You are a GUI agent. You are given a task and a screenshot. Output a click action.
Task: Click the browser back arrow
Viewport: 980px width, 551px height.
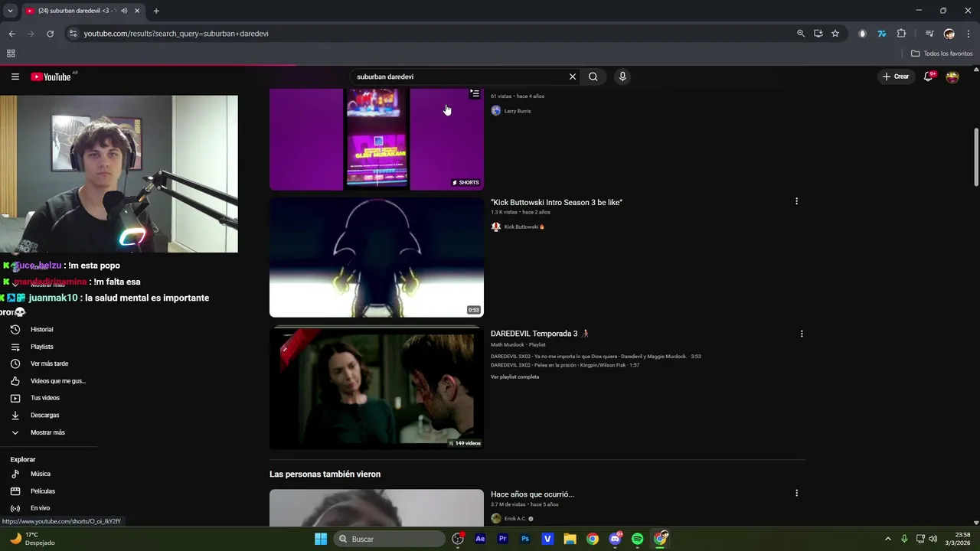11,34
